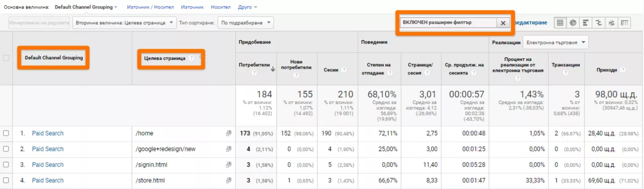Check the row 2 /google+redesign/new checkbox
The height and width of the screenshot is (189, 644).
click(x=6, y=149)
